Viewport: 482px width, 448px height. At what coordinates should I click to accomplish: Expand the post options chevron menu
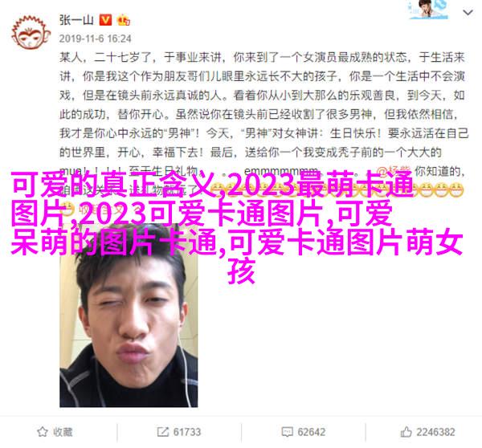(468, 13)
